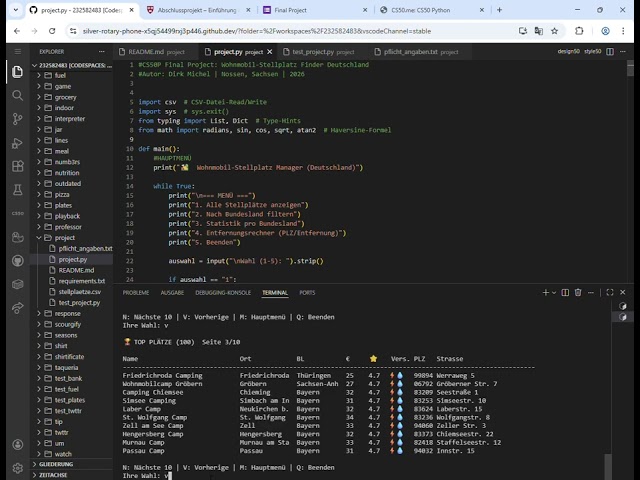Click the hamburger menu icon
640x480 pixels.
(17, 50)
